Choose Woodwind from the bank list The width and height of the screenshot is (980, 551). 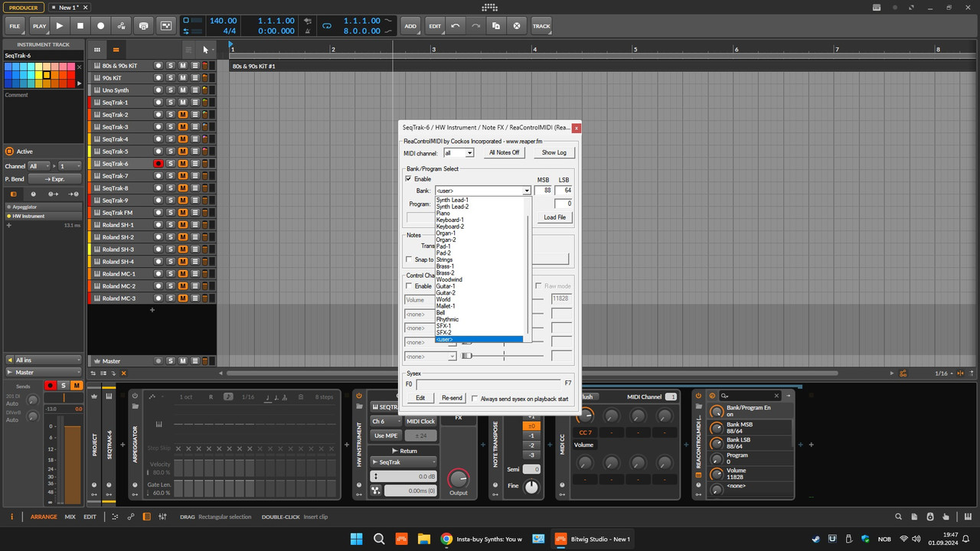479,280
